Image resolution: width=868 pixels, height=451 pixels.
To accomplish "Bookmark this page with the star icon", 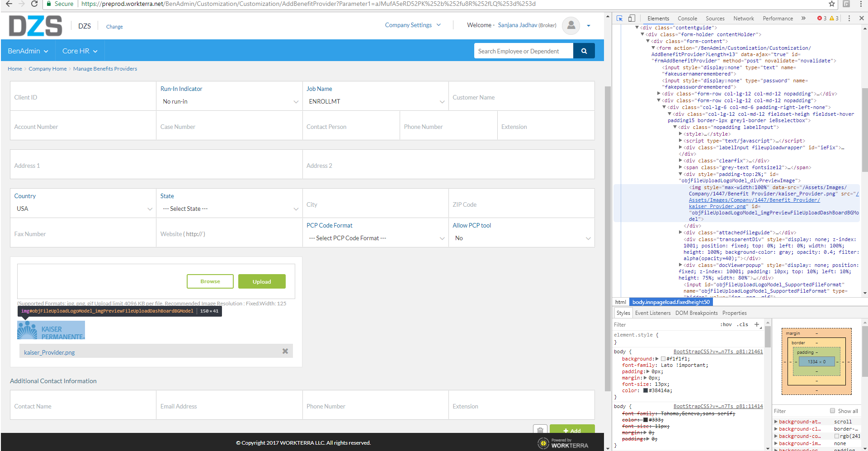I will 831,4.
